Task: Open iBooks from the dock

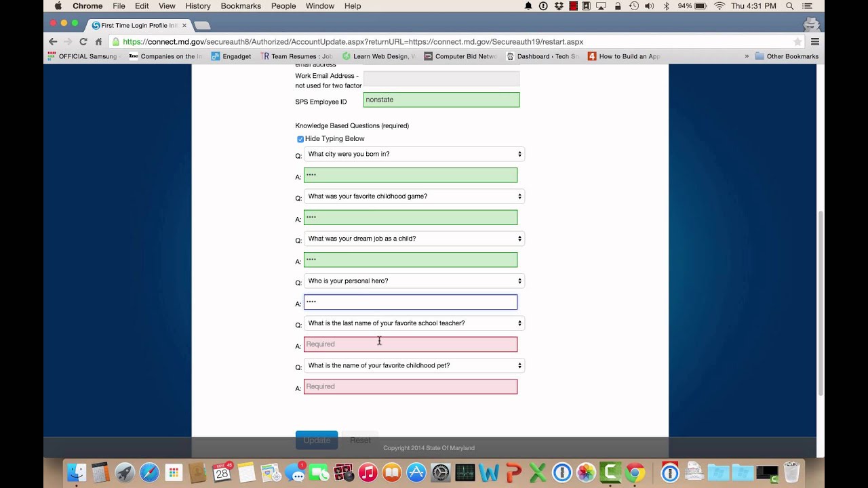Action: click(392, 472)
